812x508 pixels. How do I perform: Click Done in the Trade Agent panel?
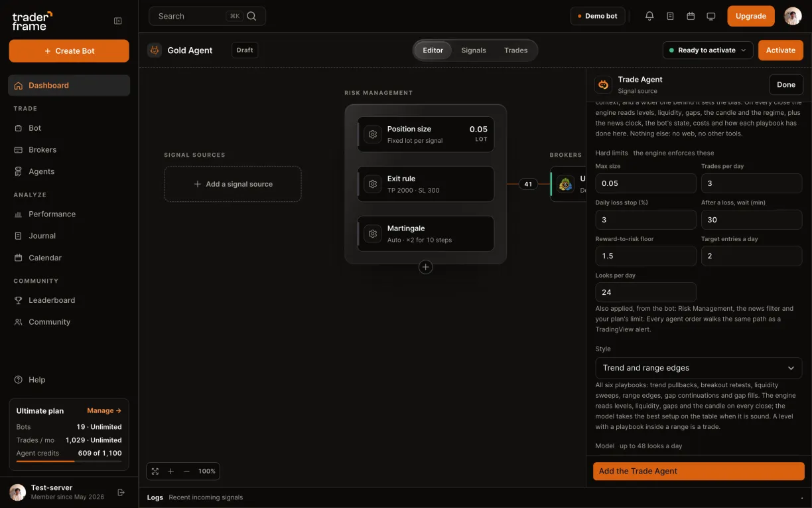tap(786, 84)
